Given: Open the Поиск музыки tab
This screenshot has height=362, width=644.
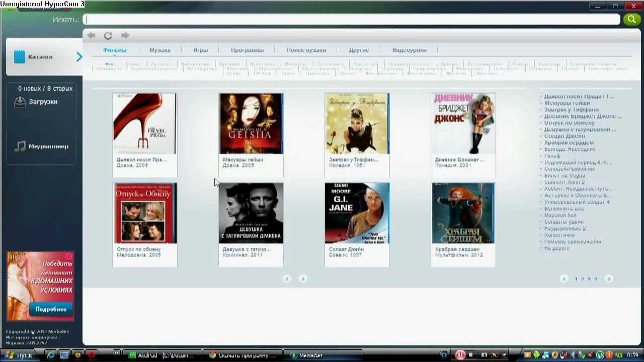Looking at the screenshot, I should (x=306, y=50).
